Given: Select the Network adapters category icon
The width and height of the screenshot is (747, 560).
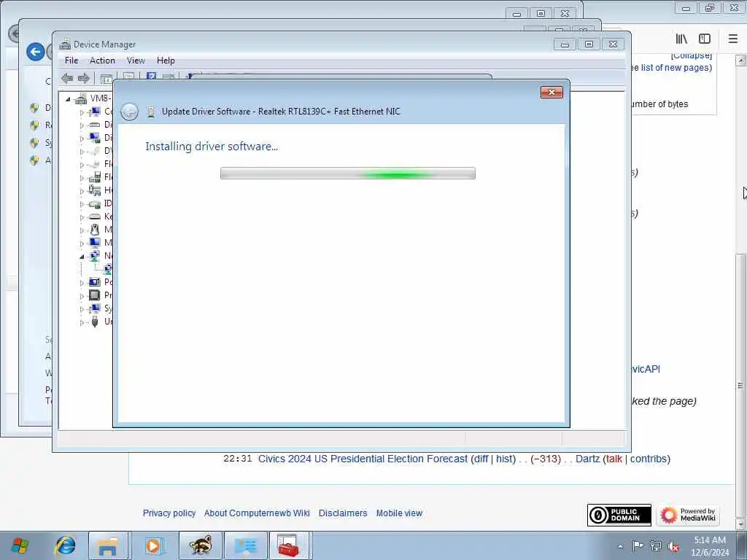Looking at the screenshot, I should pos(95,256).
